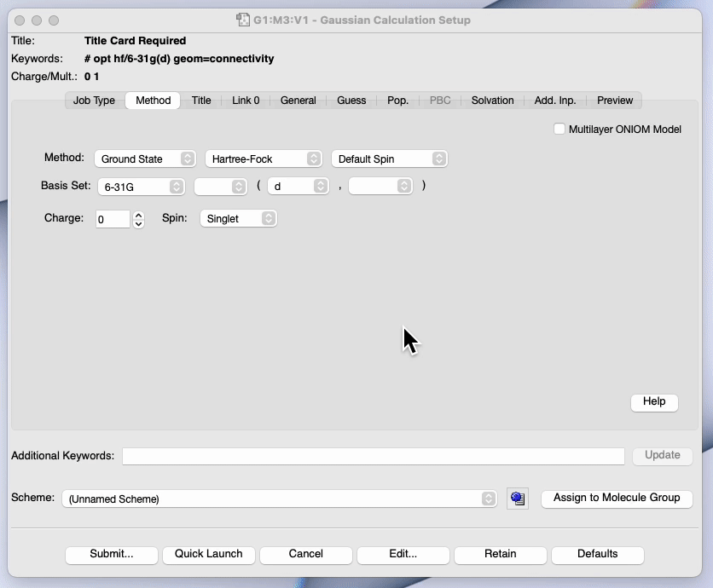This screenshot has width=713, height=588.
Task: Click the document icon in the window title
Action: coord(243,20)
